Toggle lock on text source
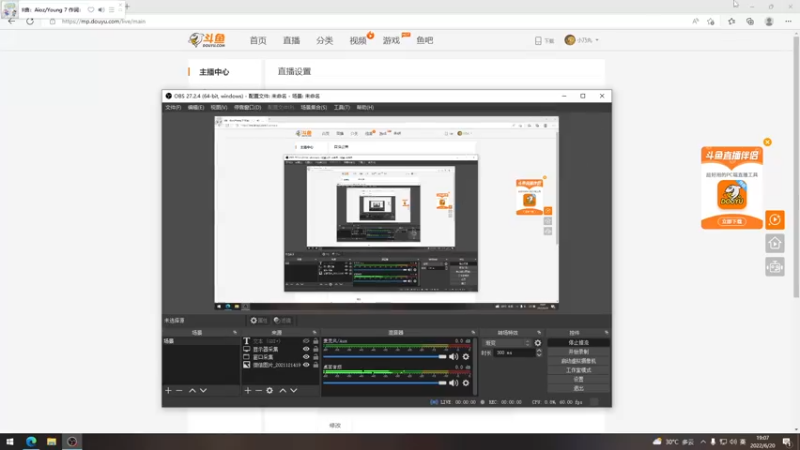 point(315,341)
